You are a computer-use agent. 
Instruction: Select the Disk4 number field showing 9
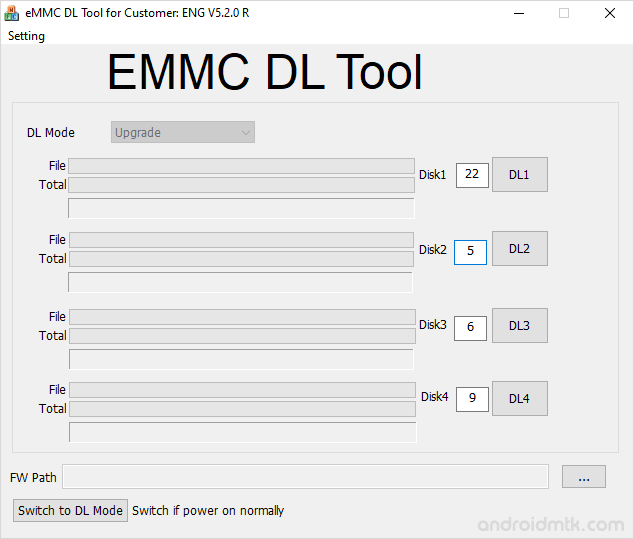(x=472, y=399)
